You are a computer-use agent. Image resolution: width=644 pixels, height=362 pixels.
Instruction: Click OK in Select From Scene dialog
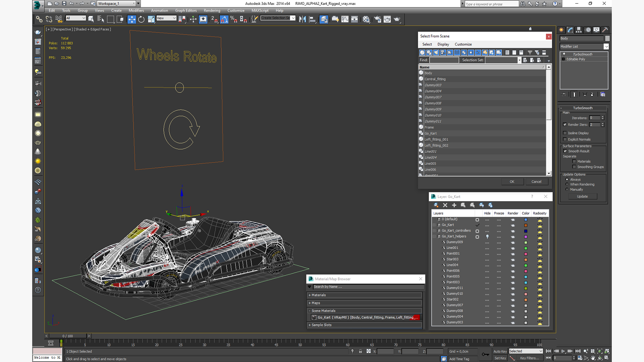point(512,182)
